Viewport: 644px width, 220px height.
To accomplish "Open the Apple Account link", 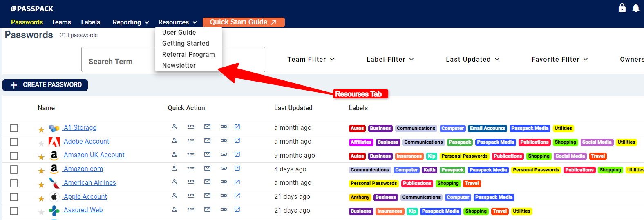I will [85, 196].
